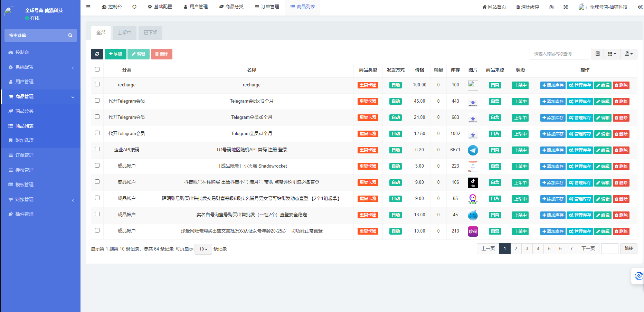This screenshot has height=312, width=644.
Task: Open Telegram会员x12个月 product thumbnail
Action: pos(473,102)
